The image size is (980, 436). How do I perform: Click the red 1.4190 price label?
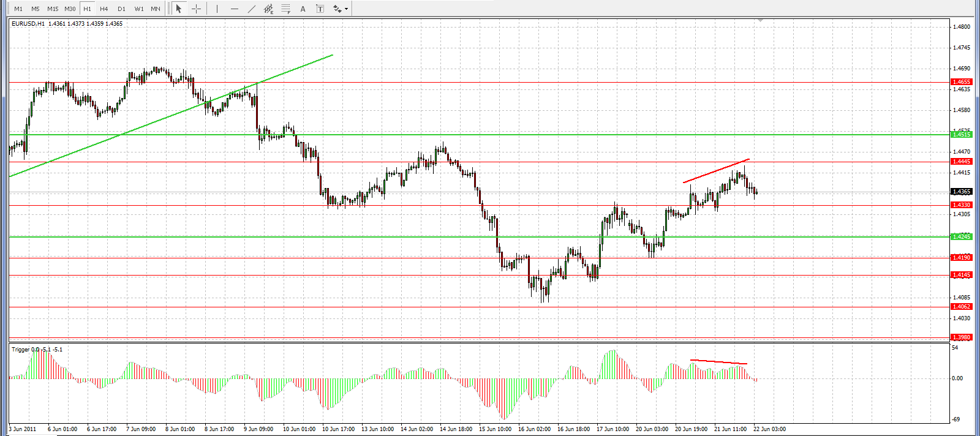(961, 258)
